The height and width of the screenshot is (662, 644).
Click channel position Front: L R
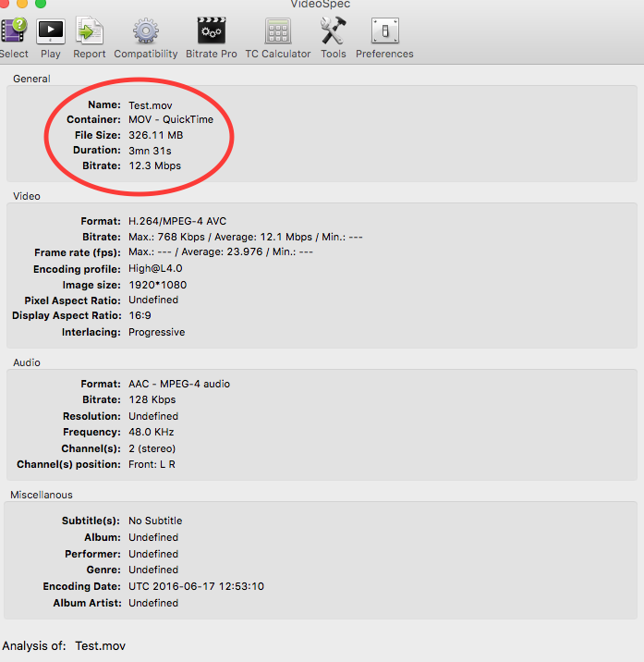(152, 464)
